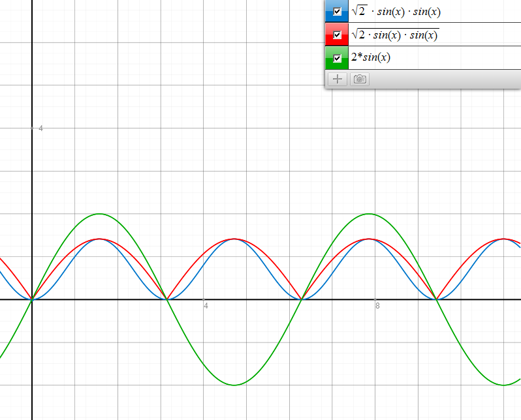Click empty toolbar area right of camera icon
The width and height of the screenshot is (521, 420).
pos(444,79)
